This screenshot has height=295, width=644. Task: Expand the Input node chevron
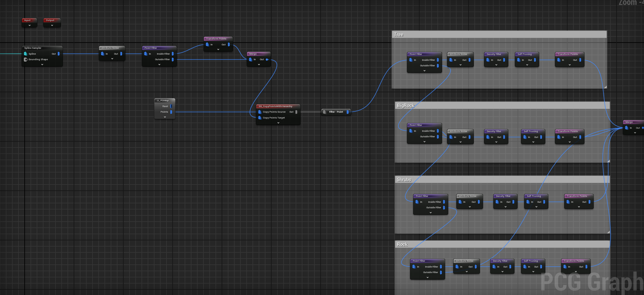(30, 25)
